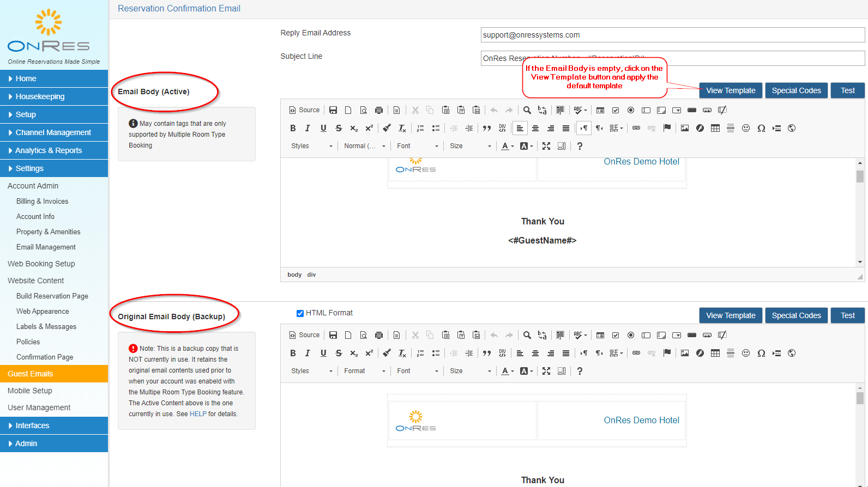
Task: Open Billing & Invoices in sidebar
Action: (42, 201)
